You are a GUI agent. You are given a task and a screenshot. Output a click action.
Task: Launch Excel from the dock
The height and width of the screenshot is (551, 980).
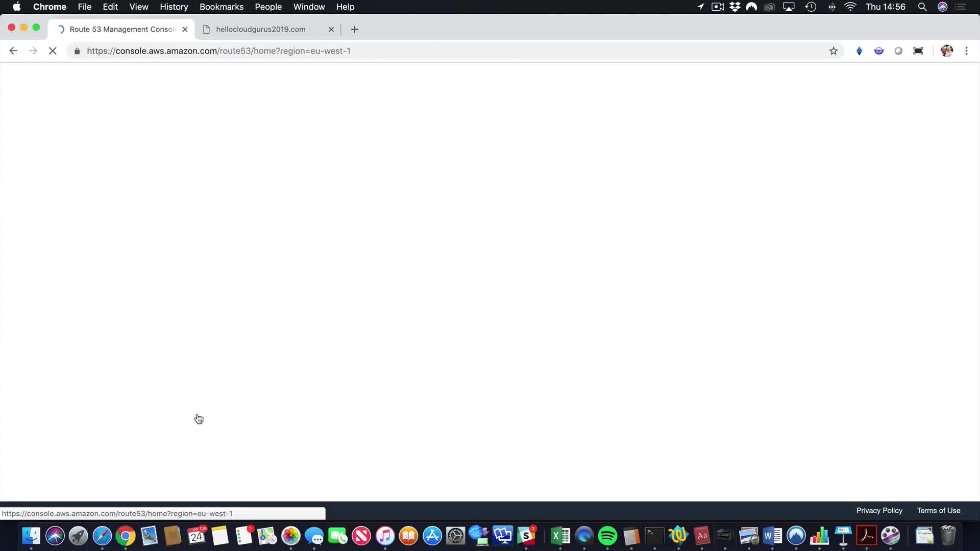point(560,536)
